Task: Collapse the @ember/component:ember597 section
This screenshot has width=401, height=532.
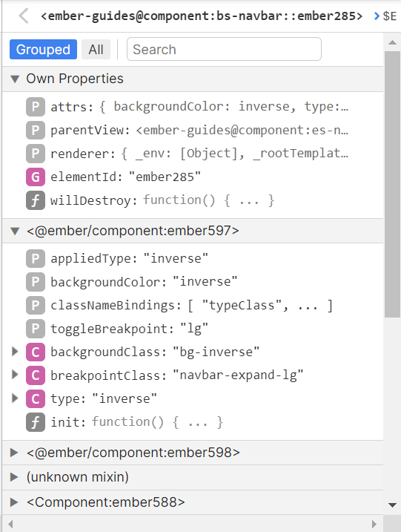Action: [x=15, y=231]
